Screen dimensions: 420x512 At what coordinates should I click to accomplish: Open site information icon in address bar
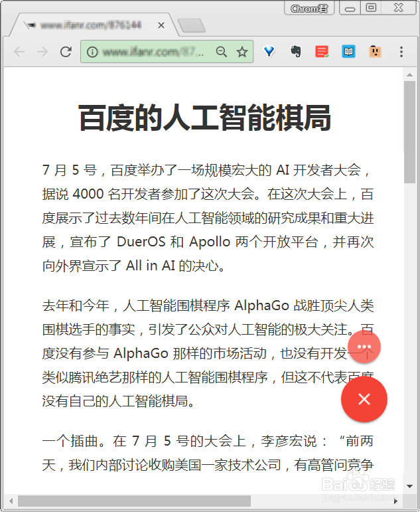coord(92,52)
